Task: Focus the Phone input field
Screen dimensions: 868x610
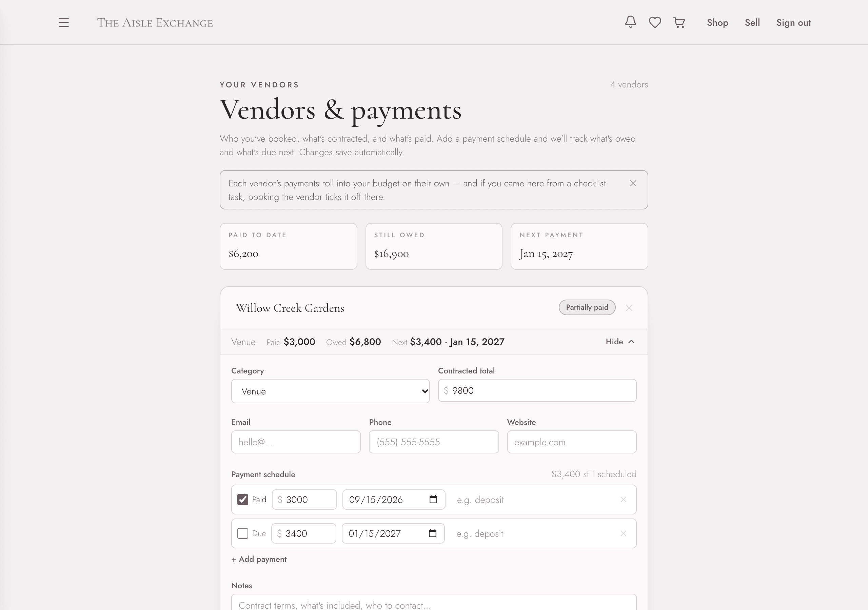Action: 434,442
